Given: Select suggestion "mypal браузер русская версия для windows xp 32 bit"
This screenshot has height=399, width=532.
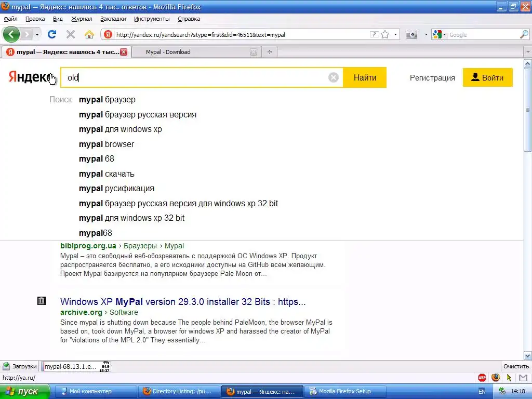Looking at the screenshot, I should click(179, 203).
